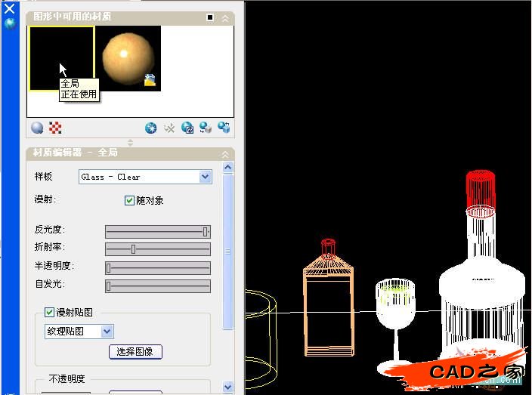
Task: Click the 折射率 slider track
Action: pos(157,249)
